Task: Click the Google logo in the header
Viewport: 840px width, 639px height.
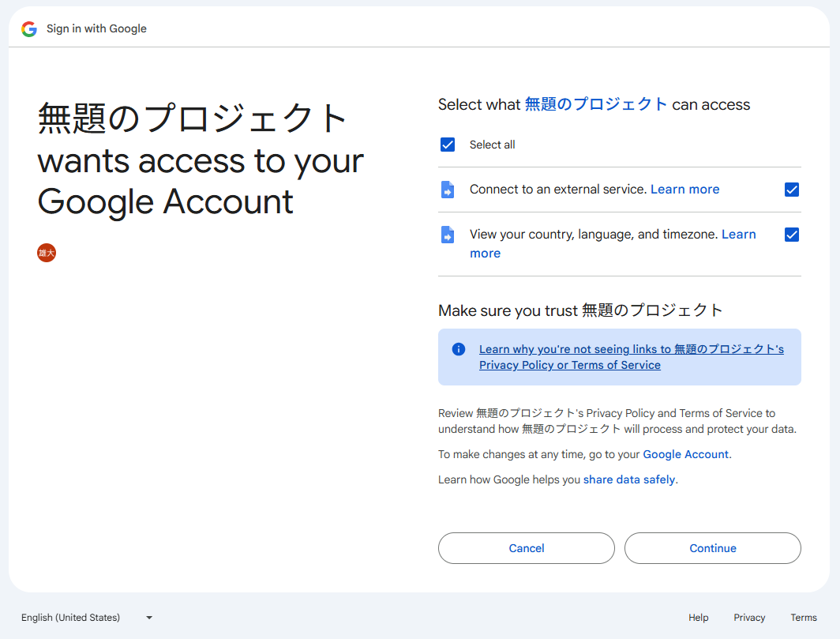Action: click(x=29, y=29)
